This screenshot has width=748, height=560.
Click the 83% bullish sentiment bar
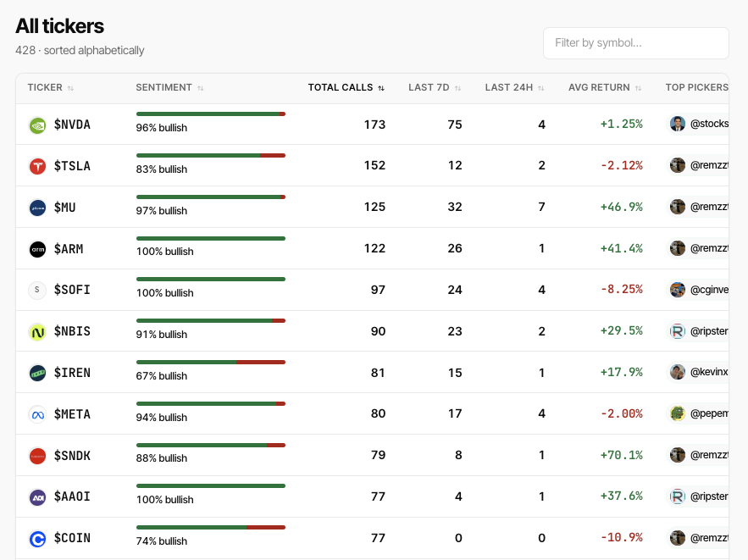(x=210, y=156)
